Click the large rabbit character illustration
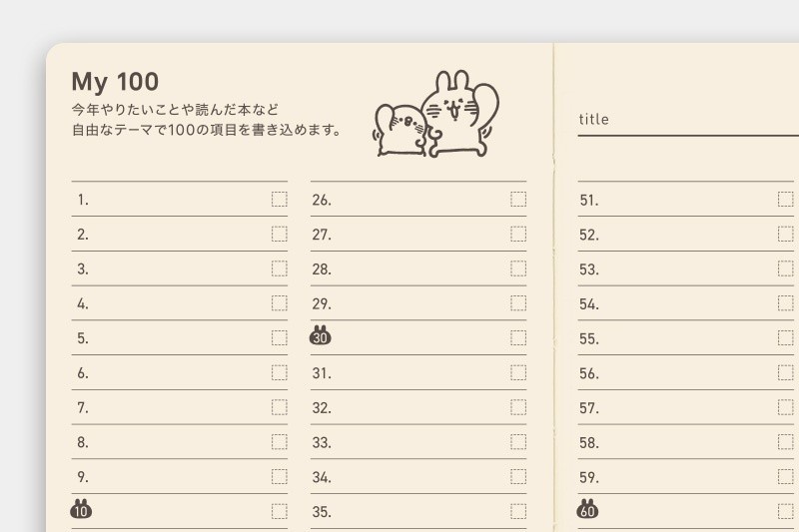Image resolution: width=799 pixels, height=532 pixels. (x=460, y=113)
